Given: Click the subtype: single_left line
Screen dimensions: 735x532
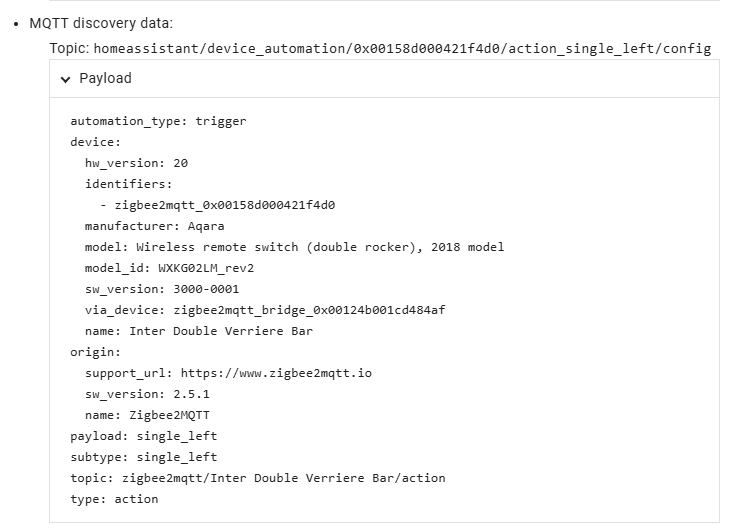Looking at the screenshot, I should coord(143,457).
